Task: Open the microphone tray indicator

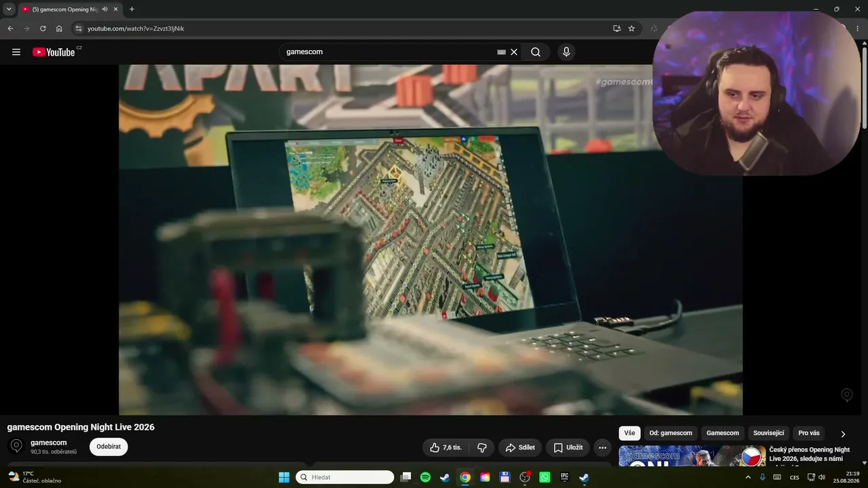Action: tap(763, 477)
